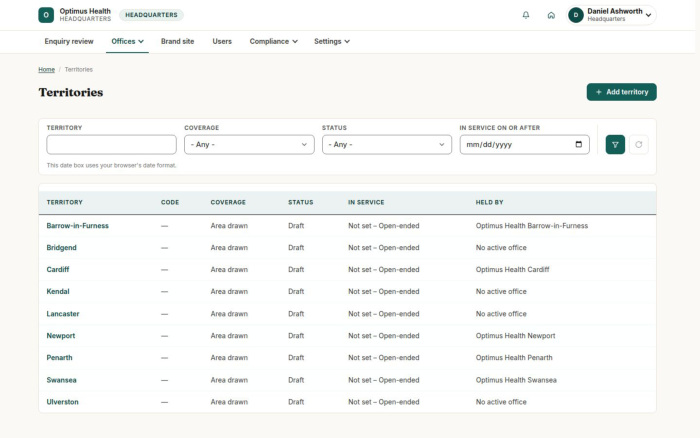The width and height of the screenshot is (700, 438).
Task: Click the Code column header
Action: 170,202
